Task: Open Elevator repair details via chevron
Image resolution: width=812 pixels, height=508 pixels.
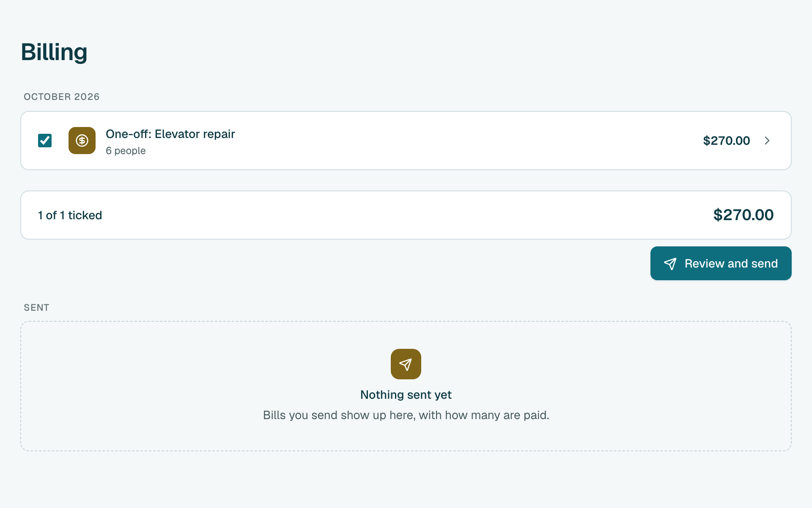Action: (x=767, y=141)
